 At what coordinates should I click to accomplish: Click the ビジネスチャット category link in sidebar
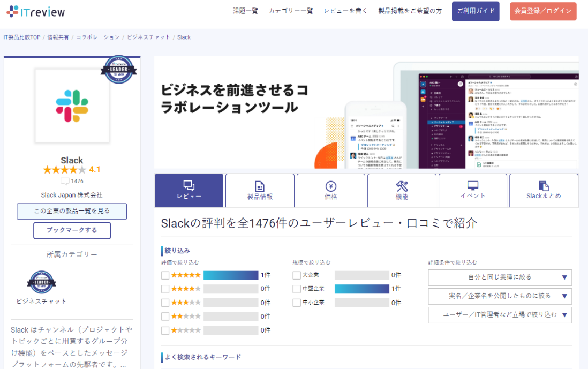(41, 301)
